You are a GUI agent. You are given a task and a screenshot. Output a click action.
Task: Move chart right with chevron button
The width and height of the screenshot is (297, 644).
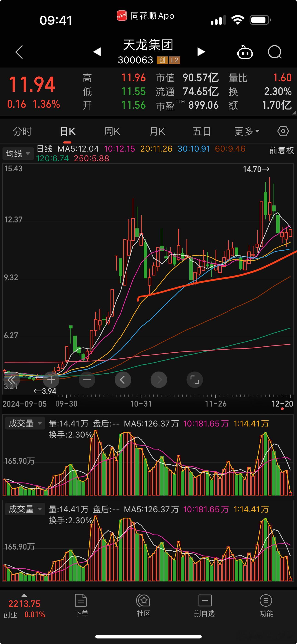(x=159, y=380)
